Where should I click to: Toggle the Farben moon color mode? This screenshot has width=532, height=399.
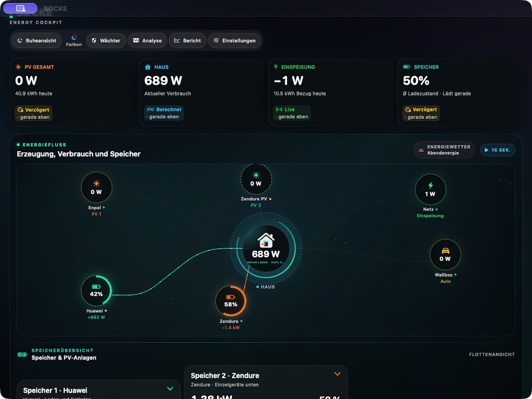point(74,41)
